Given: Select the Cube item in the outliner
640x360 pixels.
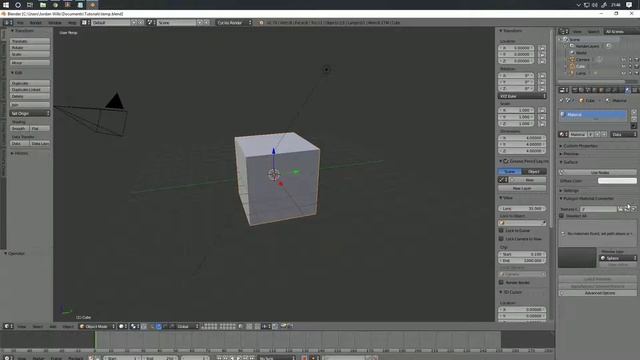Looking at the screenshot, I should click(x=580, y=67).
